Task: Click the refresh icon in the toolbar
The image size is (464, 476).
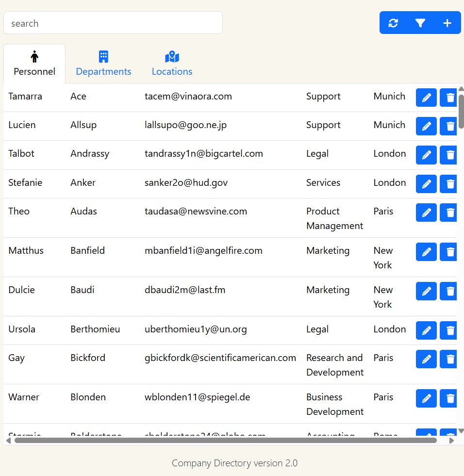Action: point(393,23)
